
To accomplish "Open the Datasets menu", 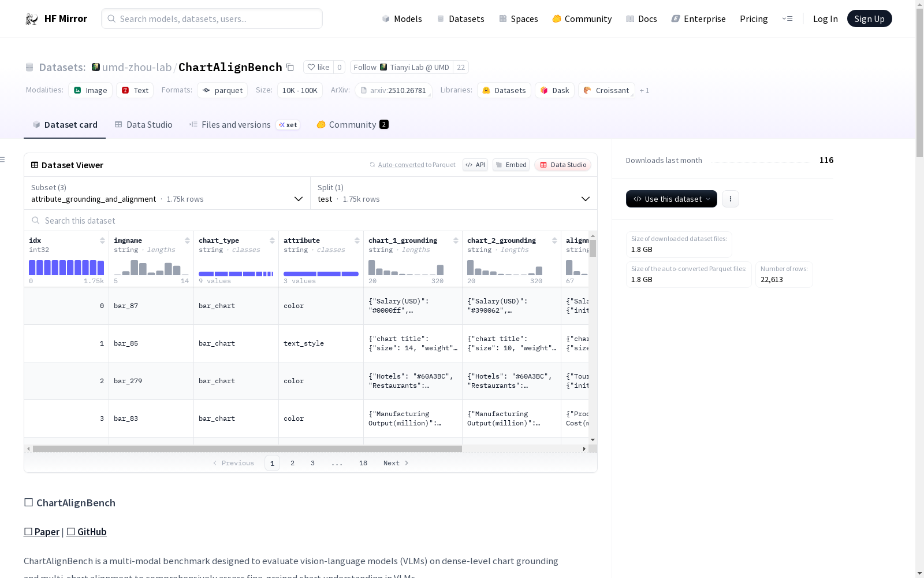I will pyautogui.click(x=460, y=18).
